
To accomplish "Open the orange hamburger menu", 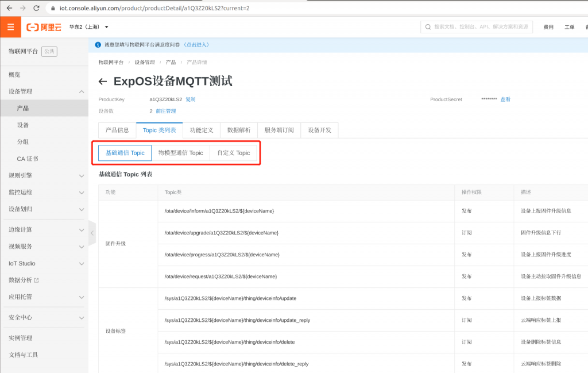I will 10,27.
